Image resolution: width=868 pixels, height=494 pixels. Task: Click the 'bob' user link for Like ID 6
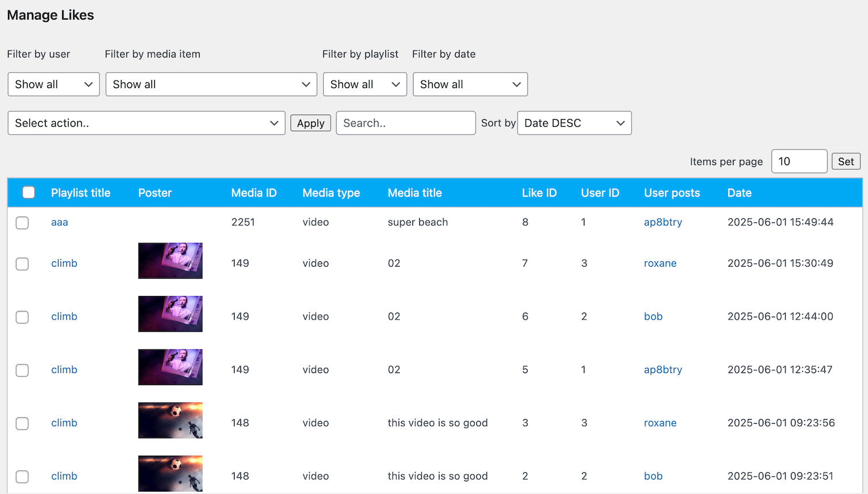653,317
